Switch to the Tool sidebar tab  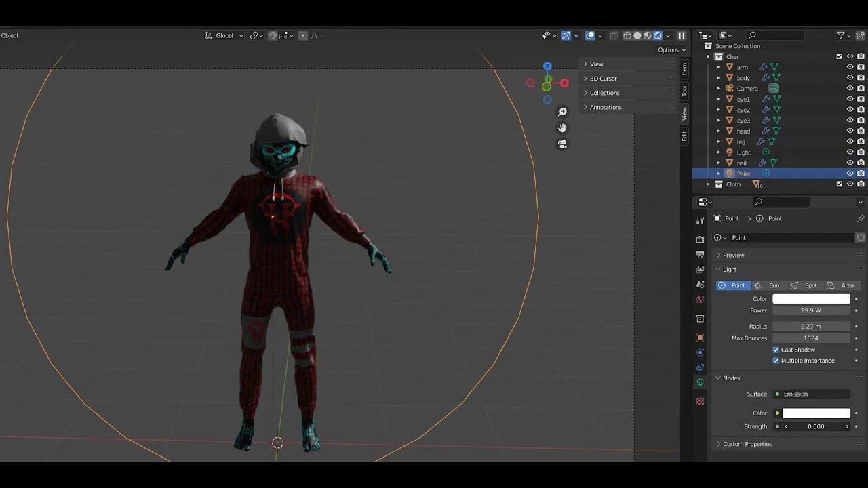(685, 90)
